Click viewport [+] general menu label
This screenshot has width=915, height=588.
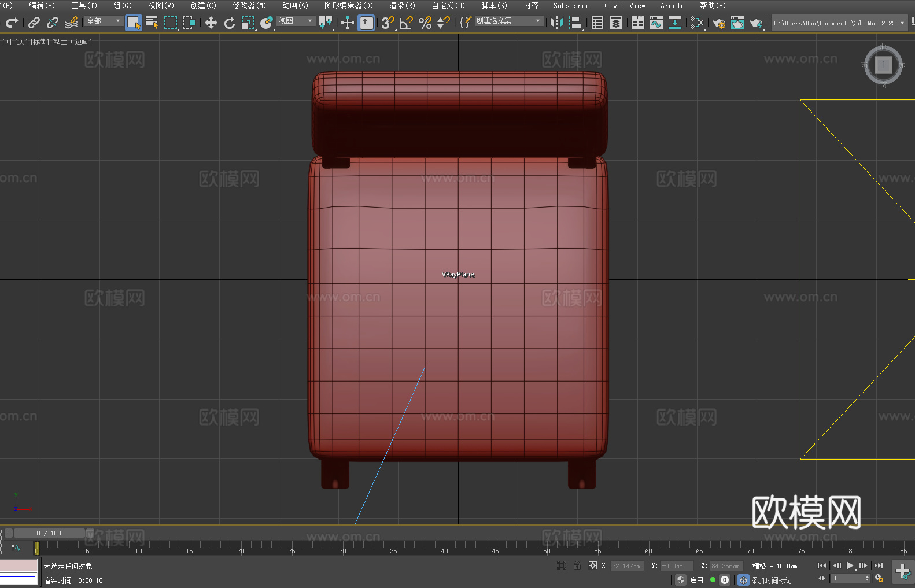click(x=7, y=42)
